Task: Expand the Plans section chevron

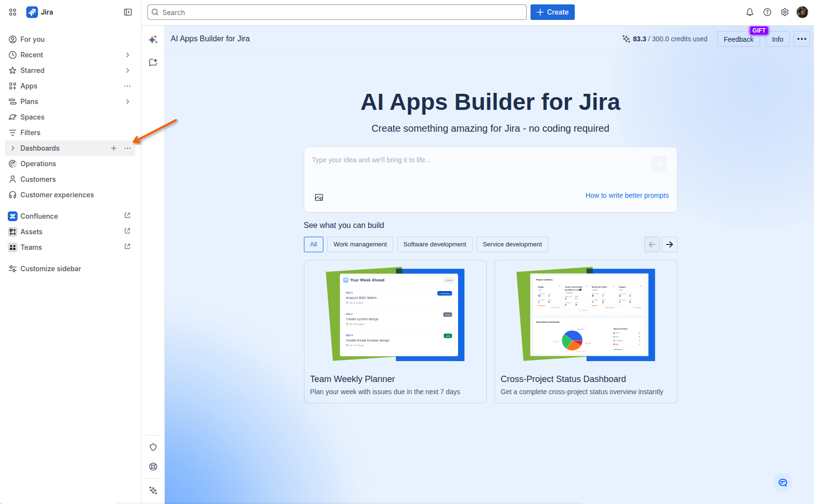Action: (127, 102)
